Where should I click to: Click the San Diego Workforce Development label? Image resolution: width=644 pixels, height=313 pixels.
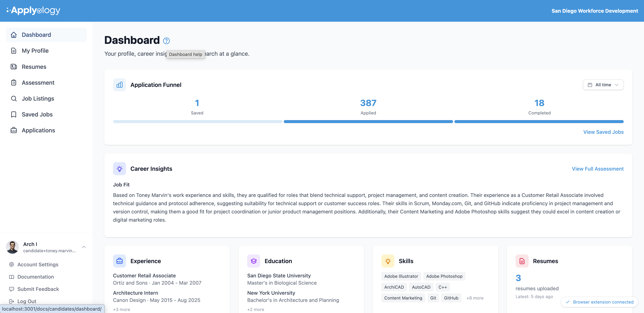(x=594, y=11)
